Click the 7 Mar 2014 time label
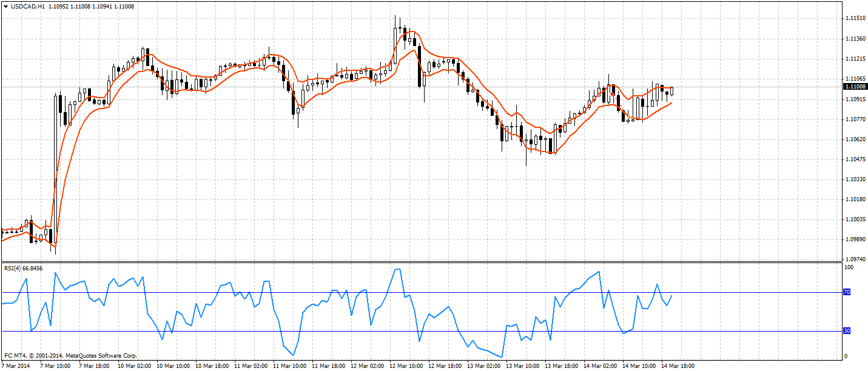This screenshot has width=868, height=371. coord(16,366)
